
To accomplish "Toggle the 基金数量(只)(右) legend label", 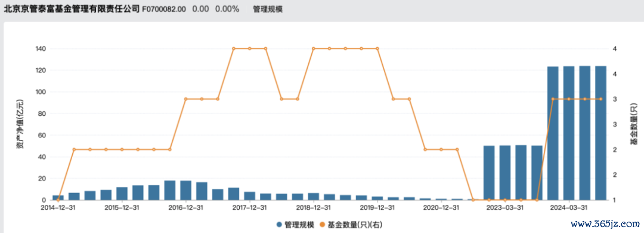I will click(355, 225).
